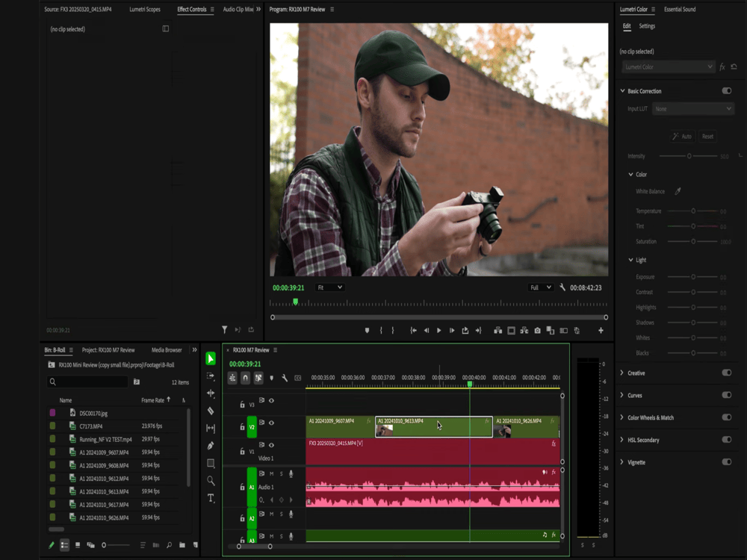
Task: Toggle Snap with the magnet icon
Action: [245, 379]
